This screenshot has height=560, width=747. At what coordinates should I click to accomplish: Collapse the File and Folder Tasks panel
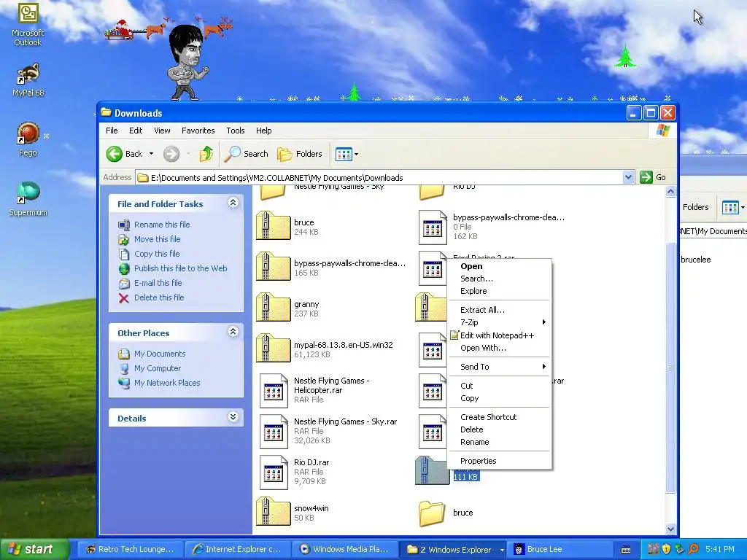click(233, 203)
